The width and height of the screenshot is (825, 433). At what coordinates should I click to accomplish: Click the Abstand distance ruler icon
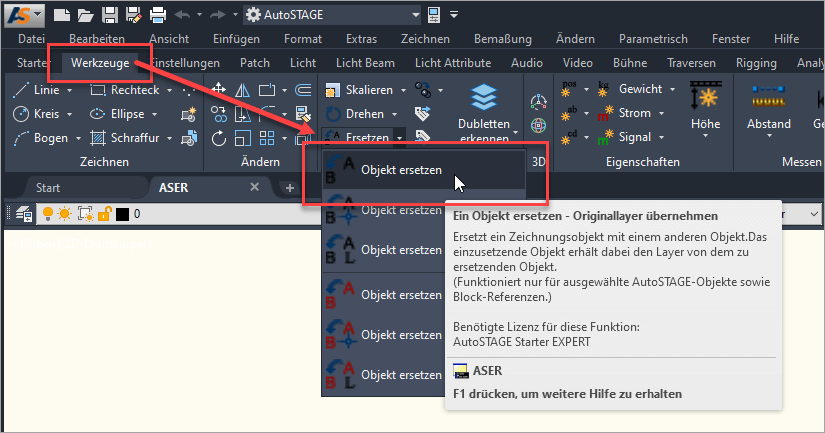point(769,96)
